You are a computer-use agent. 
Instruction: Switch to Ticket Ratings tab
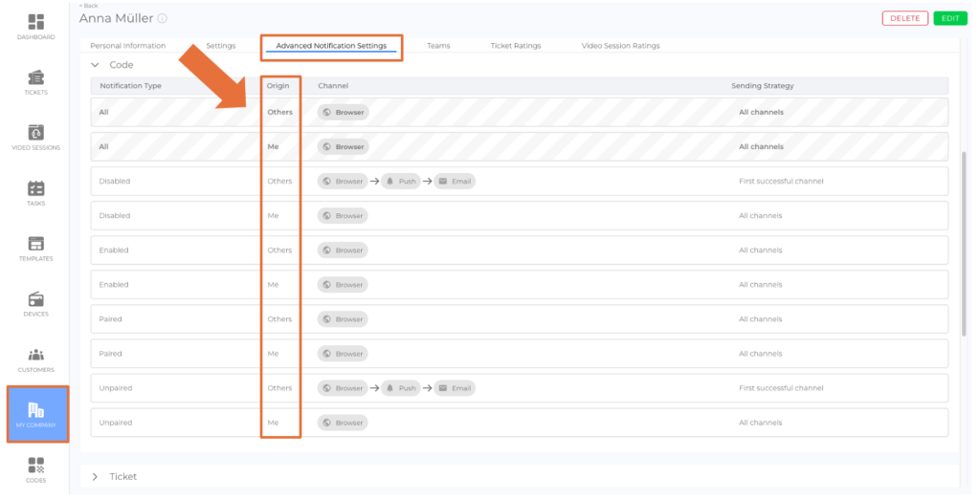[x=515, y=46]
